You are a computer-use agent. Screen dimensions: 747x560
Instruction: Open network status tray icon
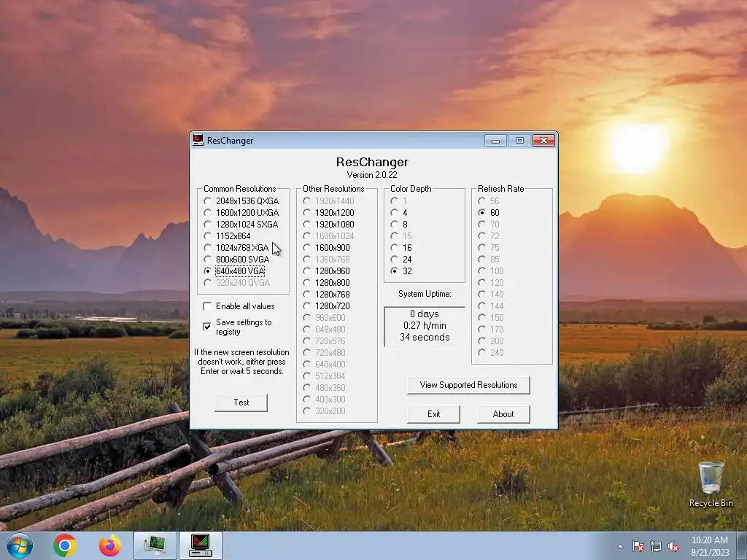pos(656,546)
